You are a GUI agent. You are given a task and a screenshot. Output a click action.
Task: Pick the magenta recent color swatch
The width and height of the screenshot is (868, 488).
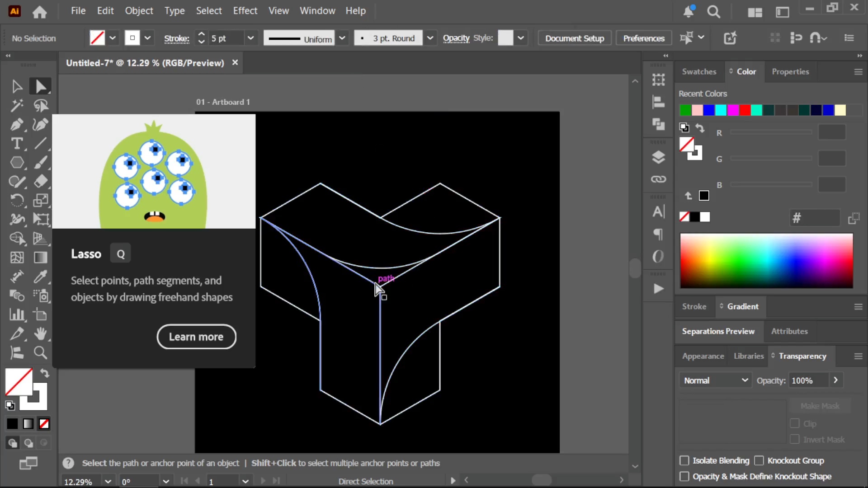click(733, 110)
